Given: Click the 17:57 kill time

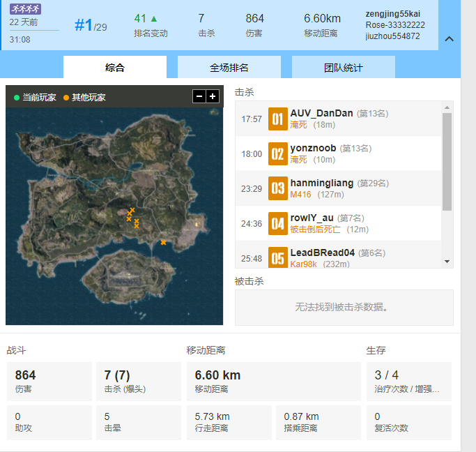Looking at the screenshot, I should point(252,119).
